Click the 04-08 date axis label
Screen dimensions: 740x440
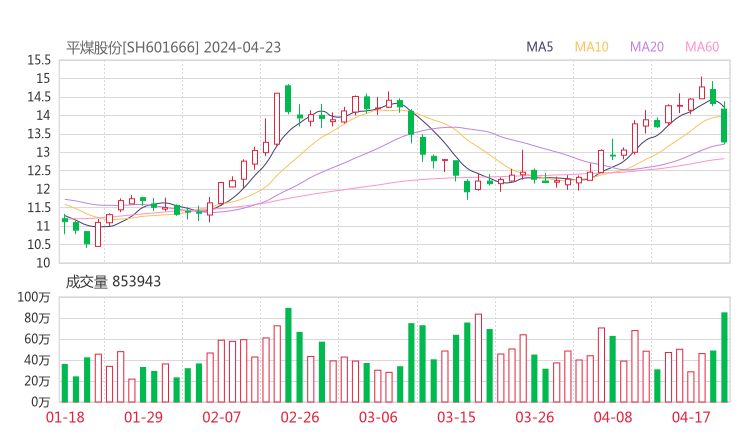coord(613,417)
